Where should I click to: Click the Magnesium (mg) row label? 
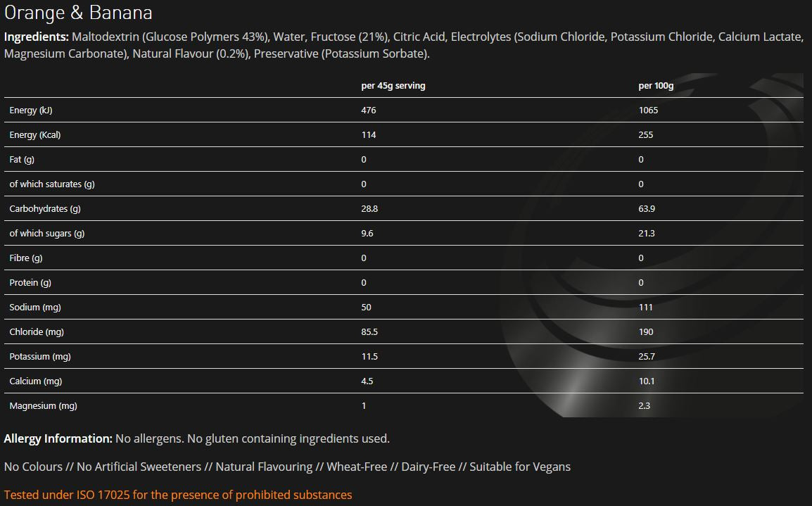click(43, 405)
